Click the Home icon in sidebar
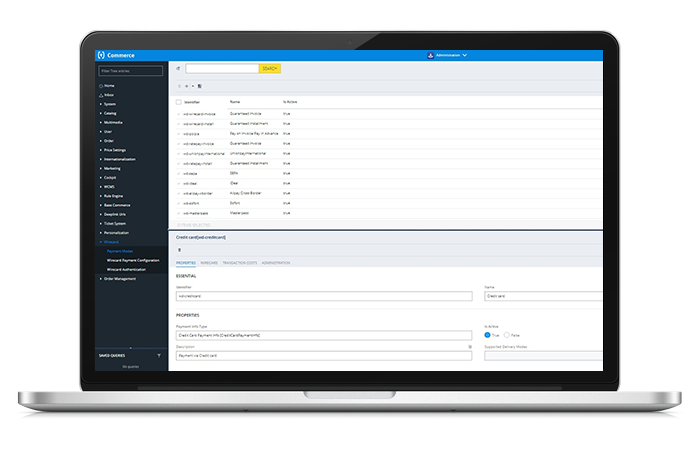The image size is (700, 450). pos(100,86)
